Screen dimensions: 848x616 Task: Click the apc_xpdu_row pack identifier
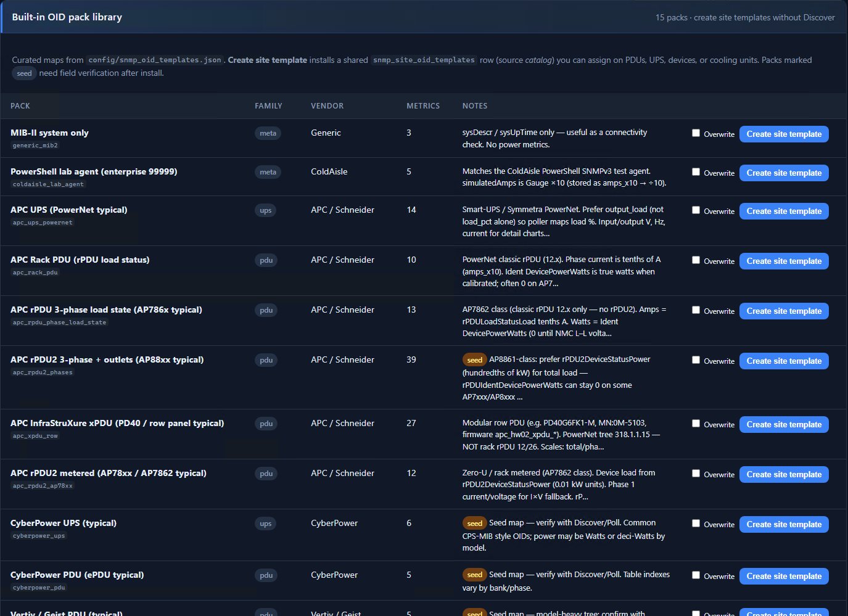(x=35, y=436)
